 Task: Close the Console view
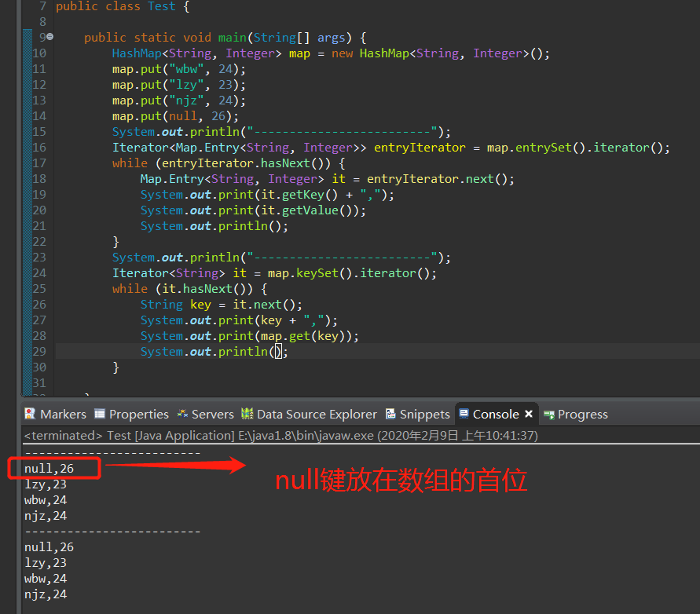pos(529,414)
